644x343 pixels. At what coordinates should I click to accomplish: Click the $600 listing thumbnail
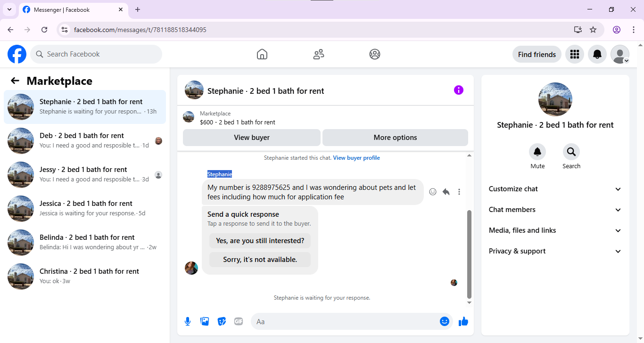[x=189, y=117]
